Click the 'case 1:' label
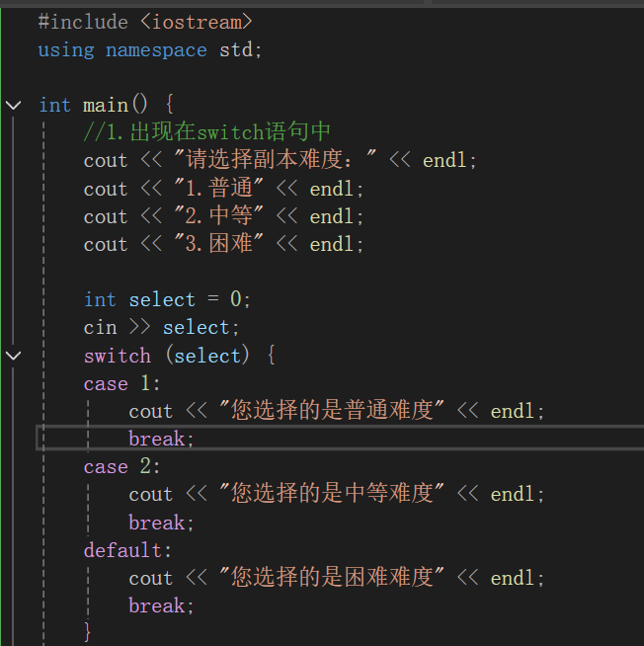The image size is (644, 646). (121, 383)
